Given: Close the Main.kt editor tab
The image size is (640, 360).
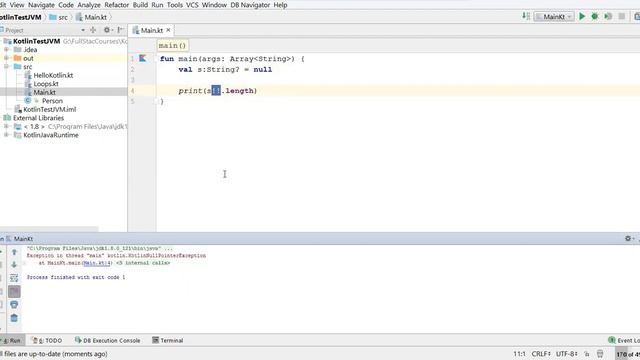Looking at the screenshot, I should [x=168, y=30].
